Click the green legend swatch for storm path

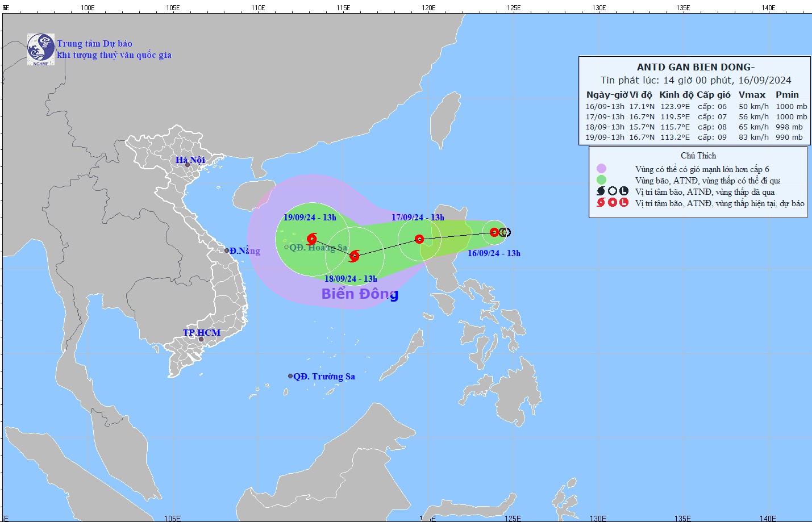coord(601,180)
